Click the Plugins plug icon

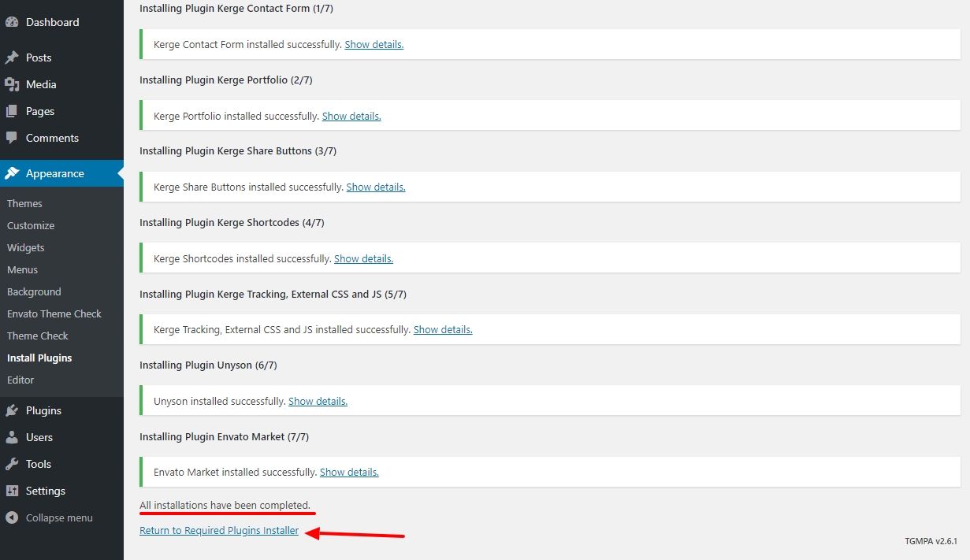12,410
